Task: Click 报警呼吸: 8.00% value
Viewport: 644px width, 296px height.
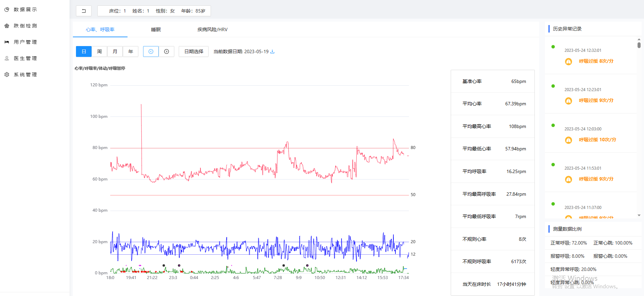Action: coord(567,256)
